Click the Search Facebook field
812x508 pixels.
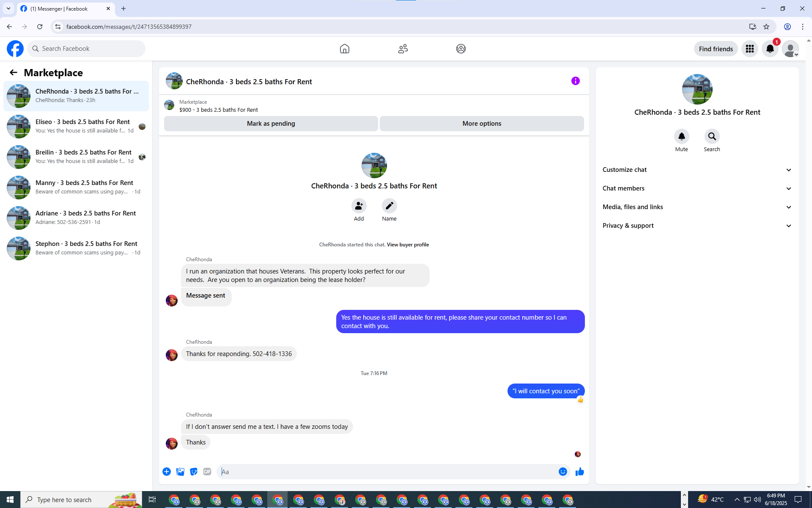coord(86,49)
